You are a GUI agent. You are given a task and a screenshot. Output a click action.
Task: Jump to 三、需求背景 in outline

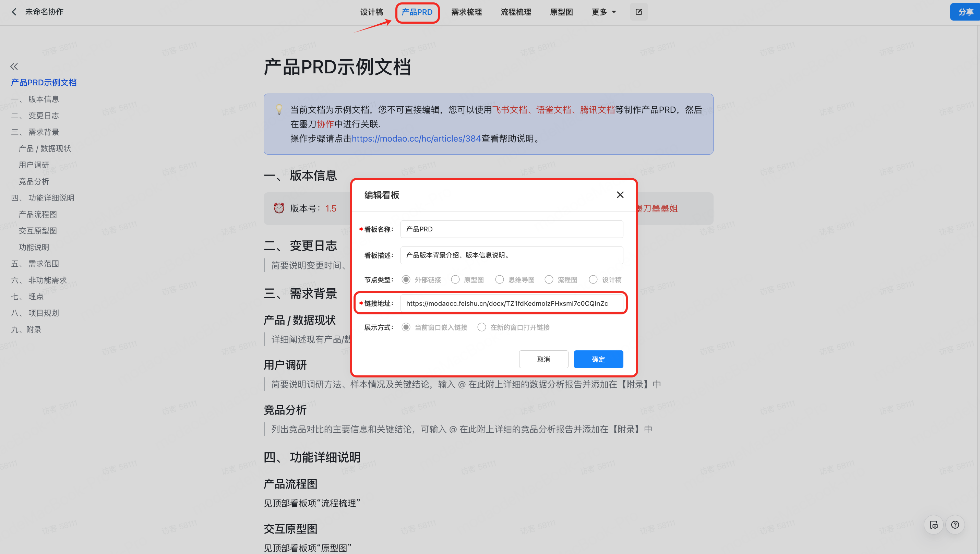(35, 132)
